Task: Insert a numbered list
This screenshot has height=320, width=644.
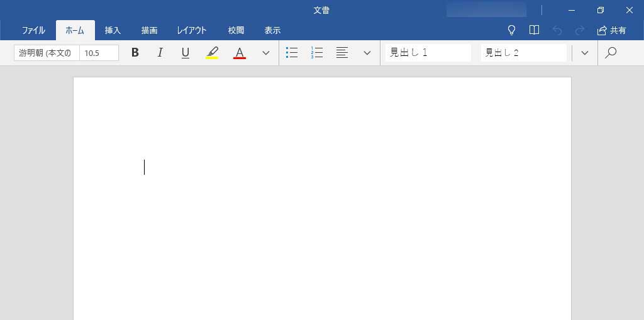Action: [317, 53]
